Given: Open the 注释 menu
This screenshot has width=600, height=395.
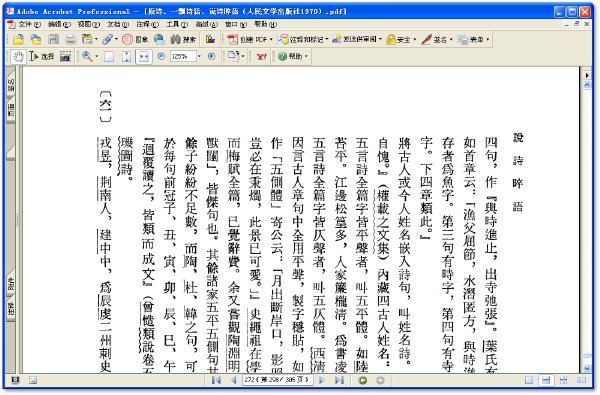Looking at the screenshot, I should [147, 24].
